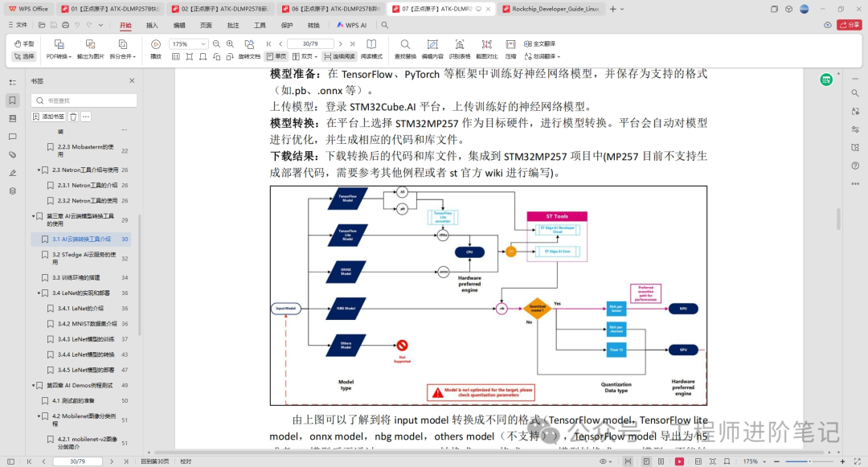Screen dimensions: 868x467
Task: Delete bookmark using trash icon
Action: (x=73, y=117)
